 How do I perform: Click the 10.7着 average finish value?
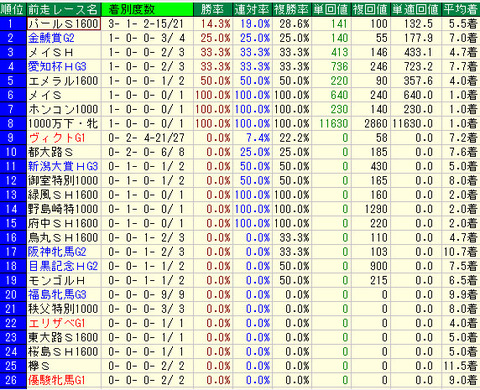pos(460,252)
